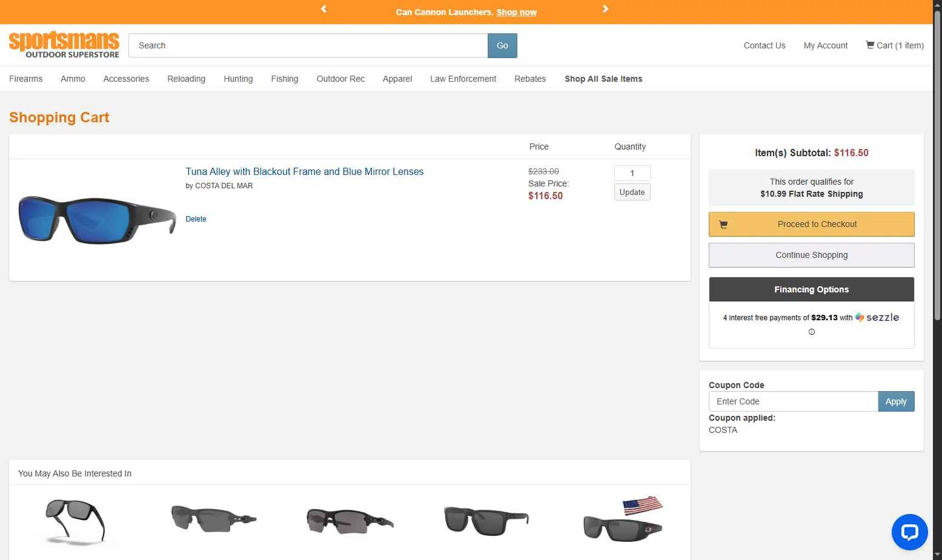
Task: Click the previous promo banner arrow
Action: click(323, 9)
